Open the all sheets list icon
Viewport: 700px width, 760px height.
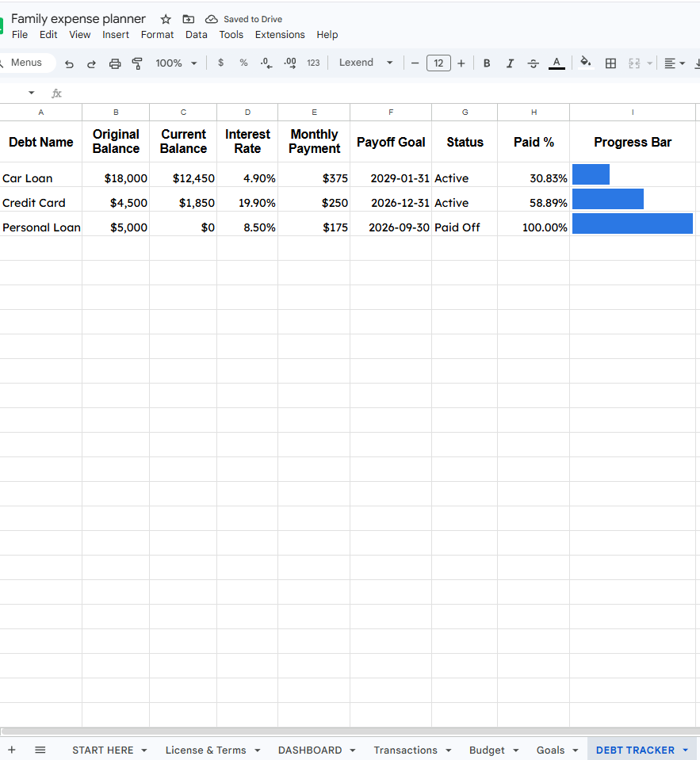pyautogui.click(x=40, y=750)
